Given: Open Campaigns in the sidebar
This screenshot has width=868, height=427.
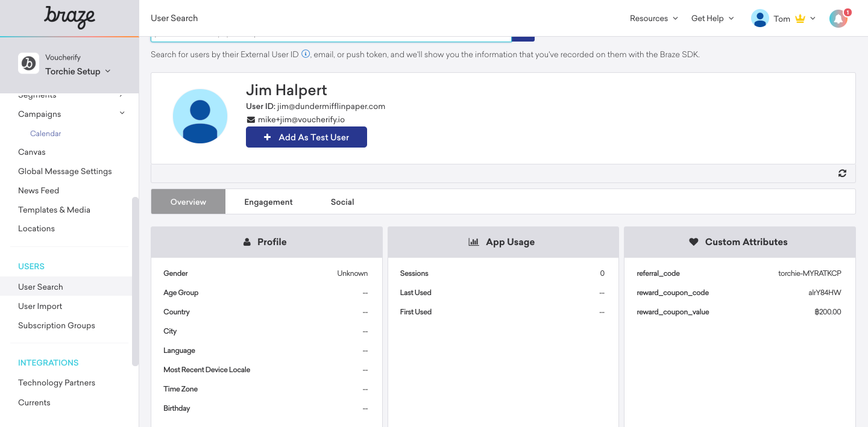Looking at the screenshot, I should click(40, 114).
